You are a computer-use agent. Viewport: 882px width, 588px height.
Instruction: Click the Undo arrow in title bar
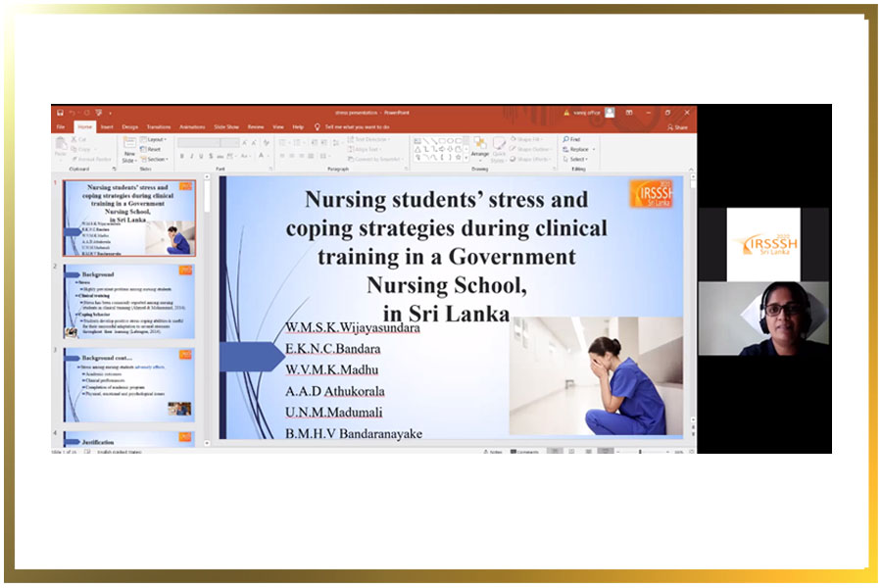73,113
